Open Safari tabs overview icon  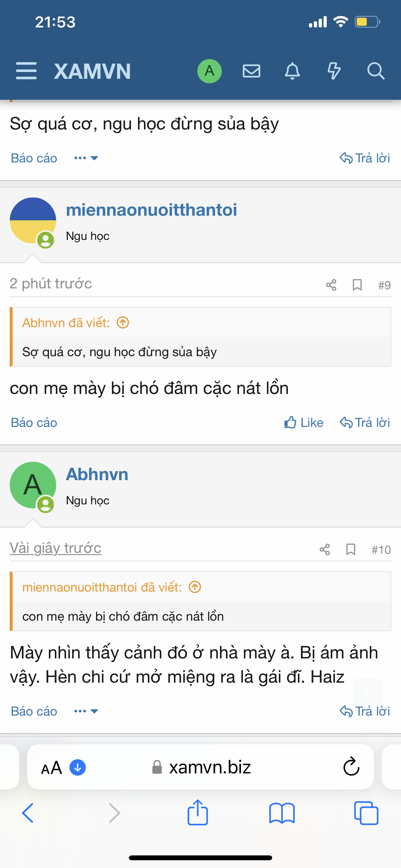[x=366, y=813]
